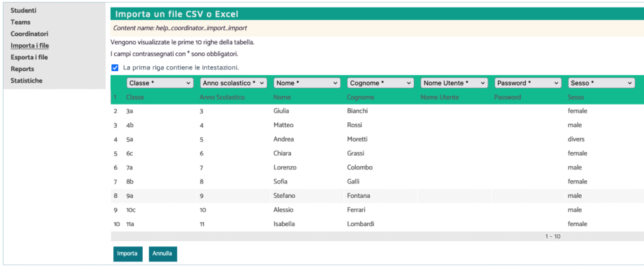Open the Password column mapping dropdown
Screen dimensions: 644x269
click(528, 83)
